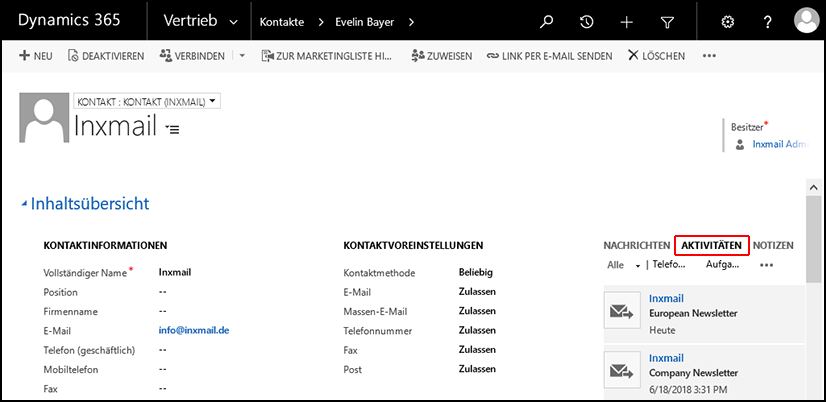This screenshot has height=402, width=826.
Task: Click Telefo... activity action
Action: pyautogui.click(x=669, y=265)
